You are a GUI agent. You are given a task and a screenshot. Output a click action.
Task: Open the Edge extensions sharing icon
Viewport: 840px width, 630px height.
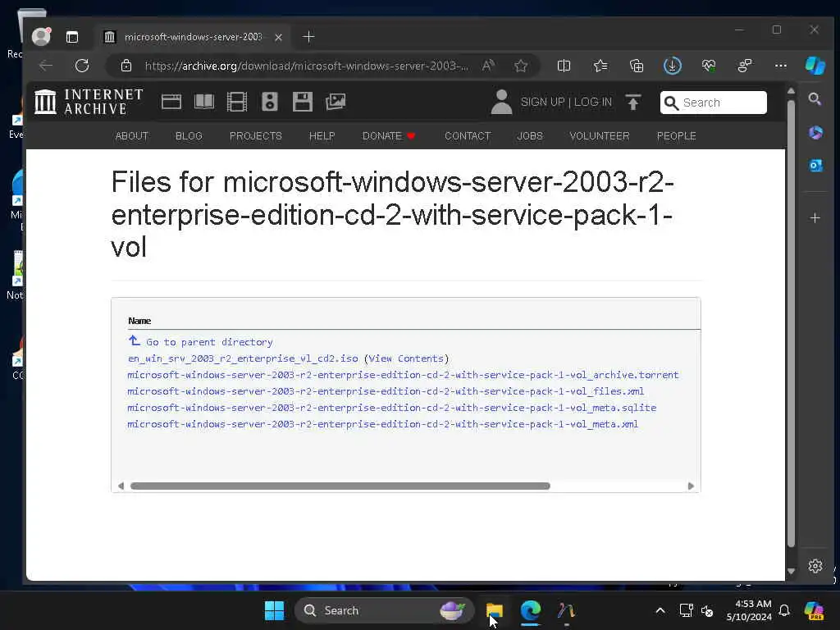(745, 66)
